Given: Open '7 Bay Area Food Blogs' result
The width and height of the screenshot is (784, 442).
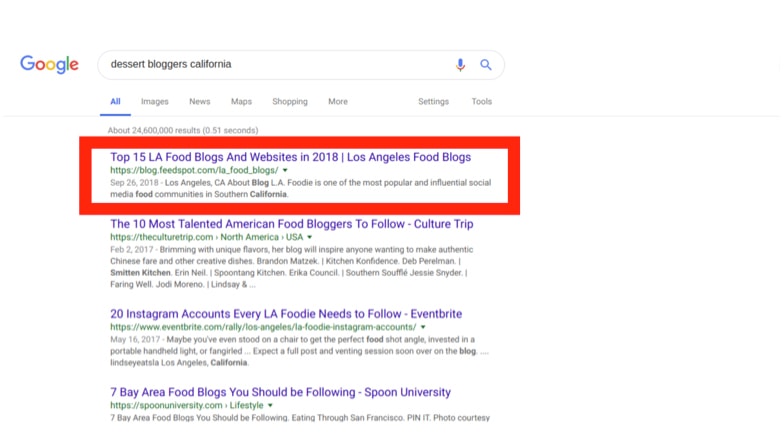Looking at the screenshot, I should (280, 392).
